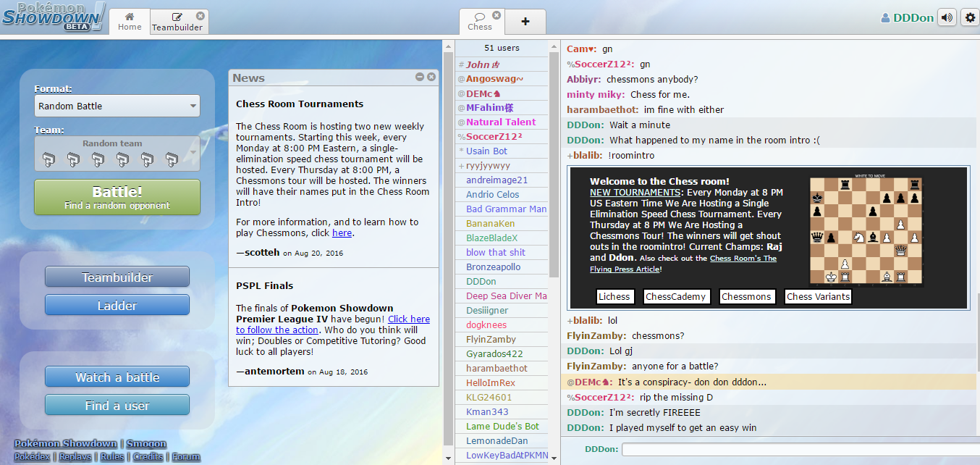Select John in the user list
980x465 pixels.
tap(502, 64)
